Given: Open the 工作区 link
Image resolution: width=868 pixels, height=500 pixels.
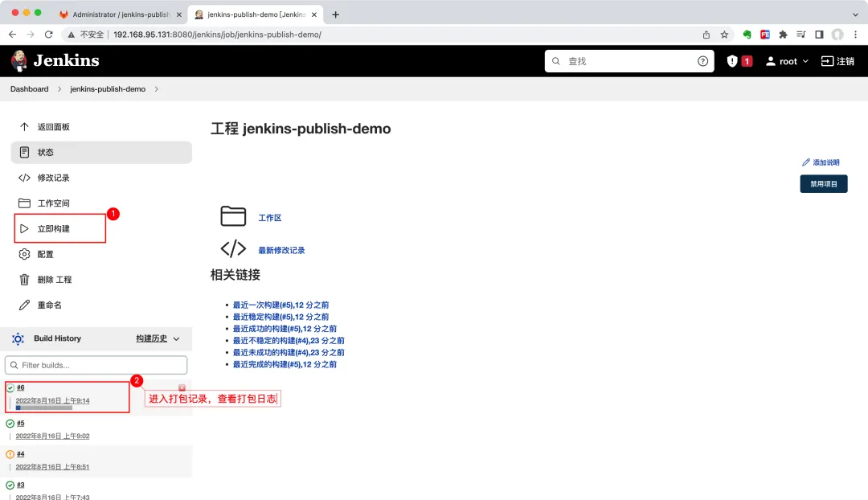Looking at the screenshot, I should coord(270,218).
